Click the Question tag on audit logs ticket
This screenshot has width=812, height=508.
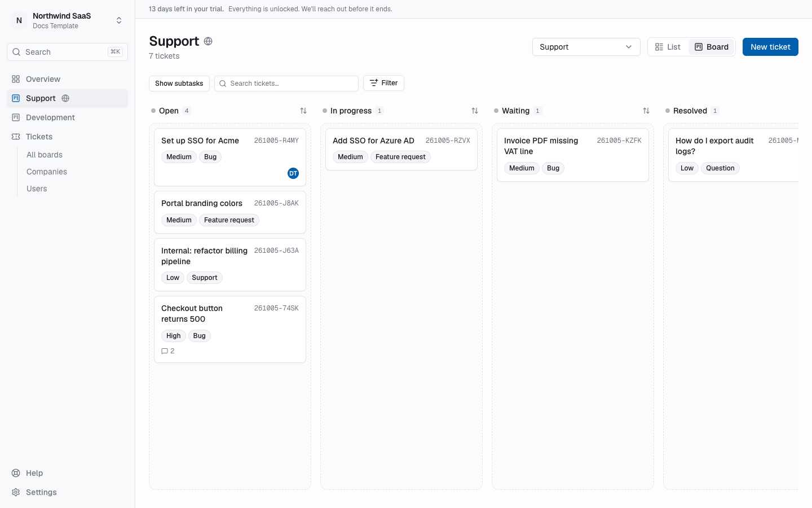pyautogui.click(x=720, y=168)
